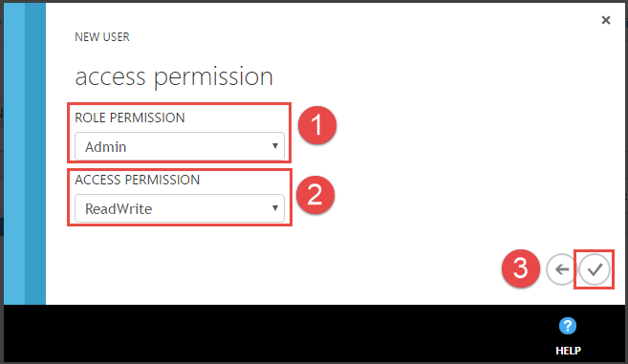The width and height of the screenshot is (628, 364).
Task: Open the Role Permission dropdown showing Admin
Action: 180,146
